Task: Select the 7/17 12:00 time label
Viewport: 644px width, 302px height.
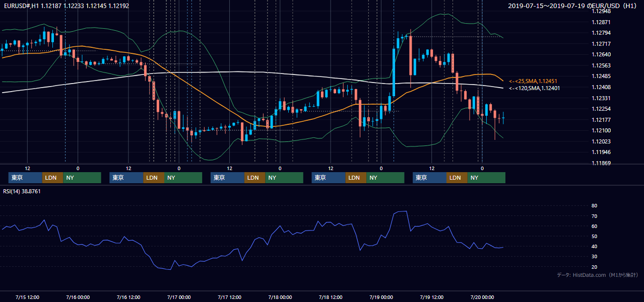Action: pyautogui.click(x=229, y=297)
